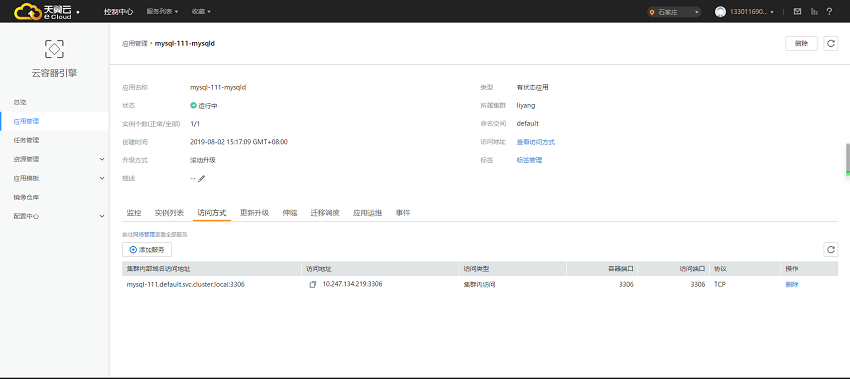The image size is (850, 379).
Task: Switch to the 更新升级 tab
Action: 254,213
